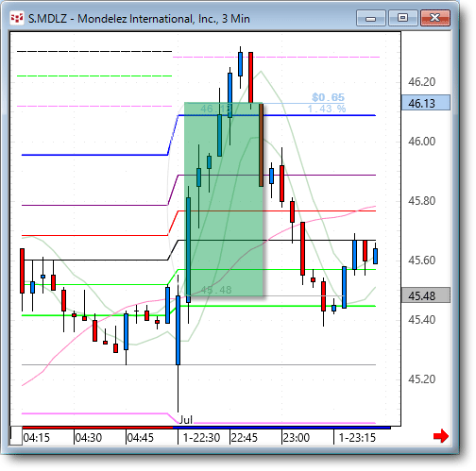Click the chart application icon in title bar
Screen dimensions: 476x471
click(x=17, y=18)
